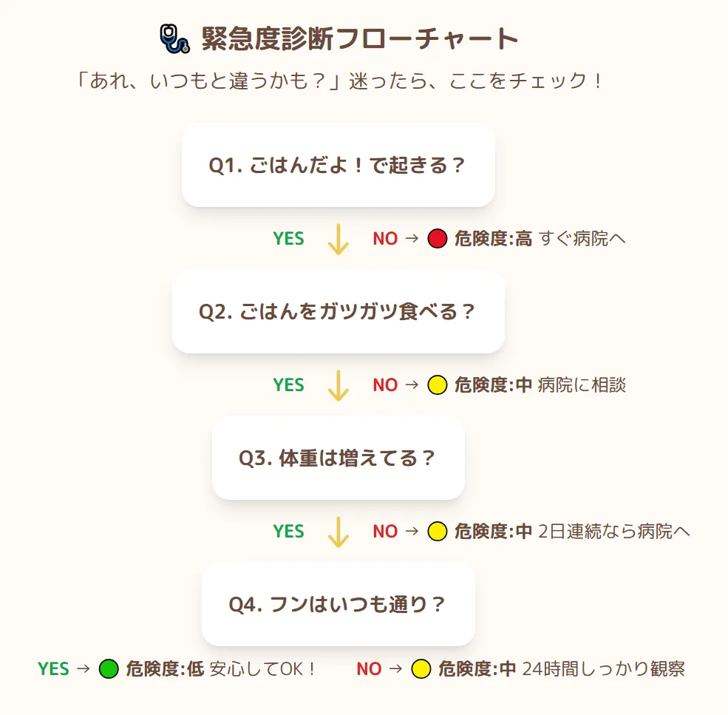
Task: Click the down arrow below the Q3 box
Action: 338,532
